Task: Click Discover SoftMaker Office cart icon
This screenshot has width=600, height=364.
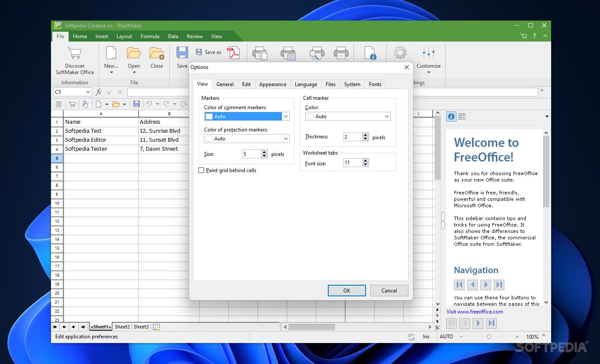Action: (x=75, y=53)
